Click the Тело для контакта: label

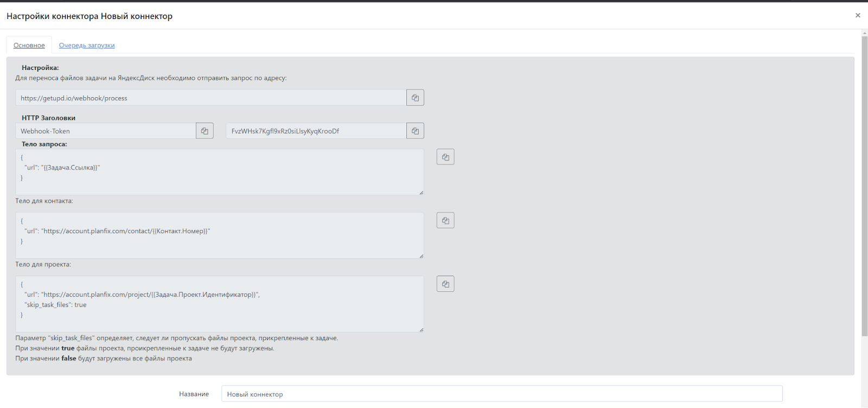pos(44,201)
